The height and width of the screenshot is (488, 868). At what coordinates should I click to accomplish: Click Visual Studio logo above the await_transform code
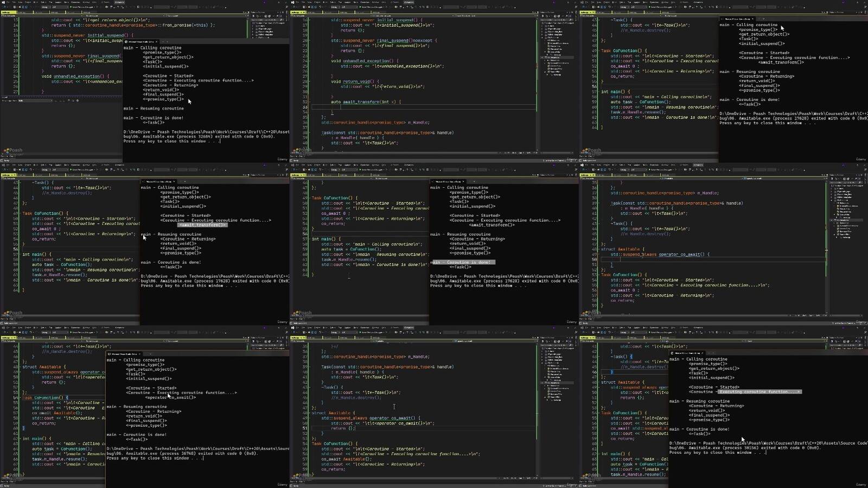coord(293,2)
